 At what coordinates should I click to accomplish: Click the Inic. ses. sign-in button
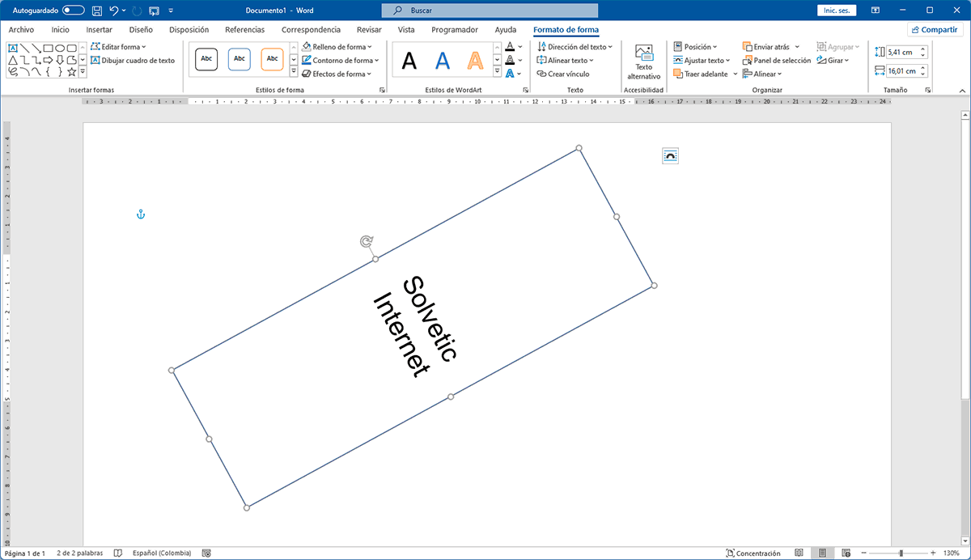(x=837, y=11)
